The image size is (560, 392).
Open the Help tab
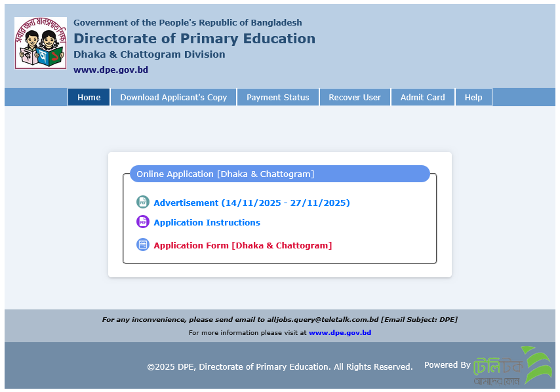click(x=473, y=97)
